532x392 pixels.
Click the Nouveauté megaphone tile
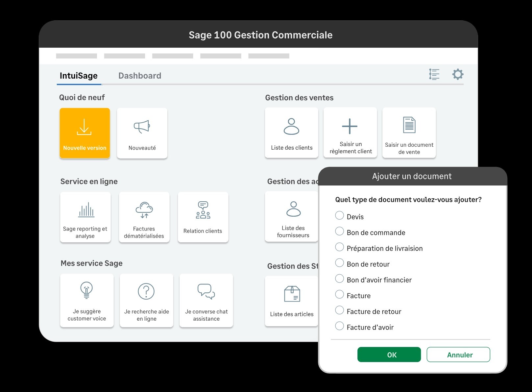(x=142, y=133)
